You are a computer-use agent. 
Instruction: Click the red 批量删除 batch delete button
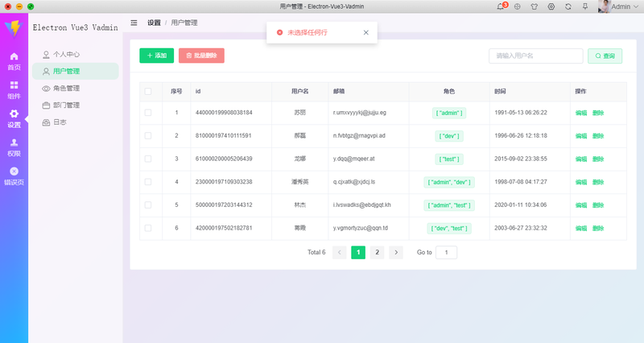pos(201,56)
